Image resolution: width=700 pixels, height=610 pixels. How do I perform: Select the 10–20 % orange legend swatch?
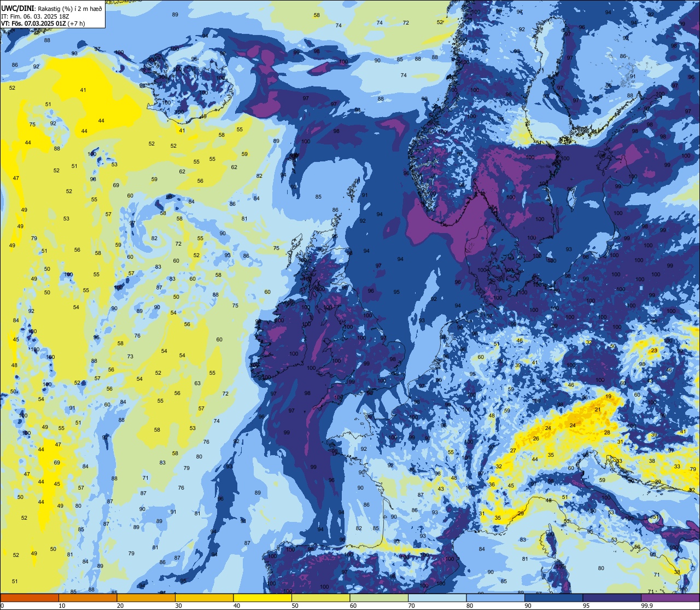coord(87,597)
